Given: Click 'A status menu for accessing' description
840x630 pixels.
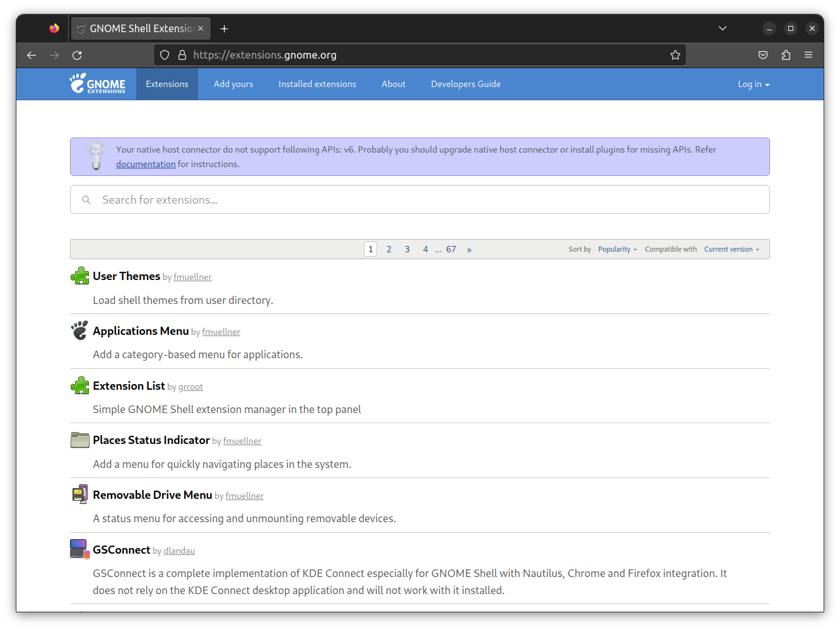Looking at the screenshot, I should click(x=245, y=518).
